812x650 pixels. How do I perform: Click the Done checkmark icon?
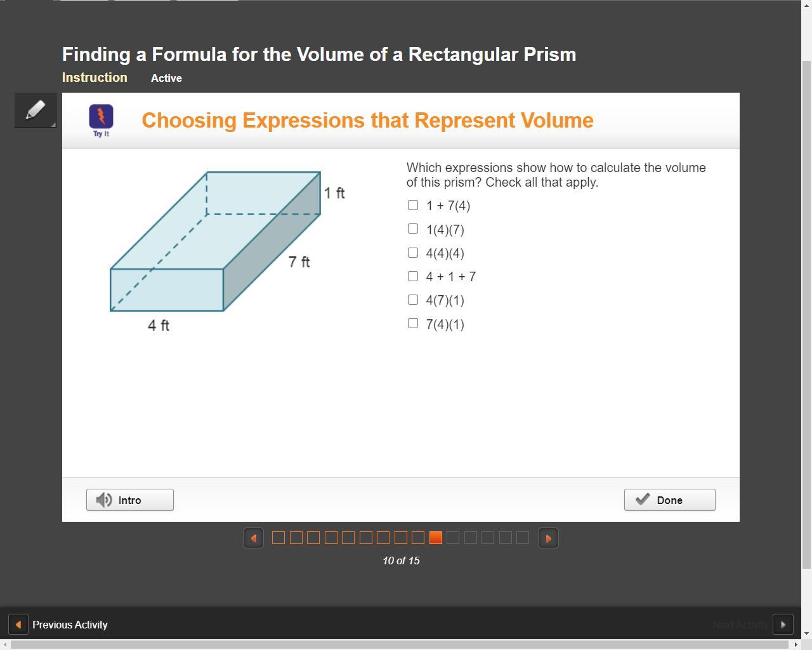pyautogui.click(x=643, y=500)
